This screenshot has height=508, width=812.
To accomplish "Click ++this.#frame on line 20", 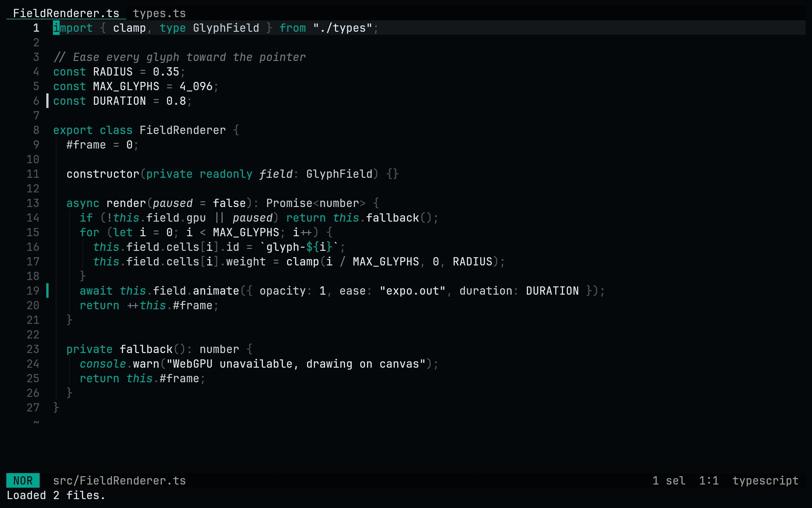I will [x=169, y=305].
